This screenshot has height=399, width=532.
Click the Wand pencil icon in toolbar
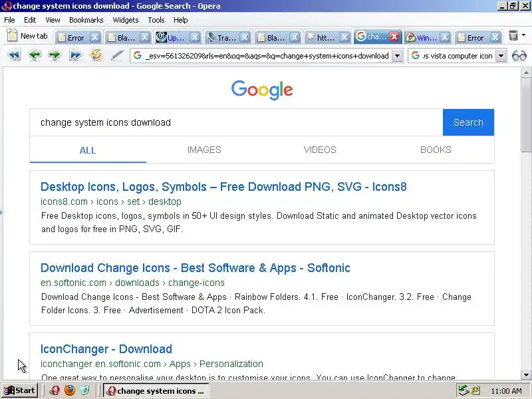coord(117,55)
